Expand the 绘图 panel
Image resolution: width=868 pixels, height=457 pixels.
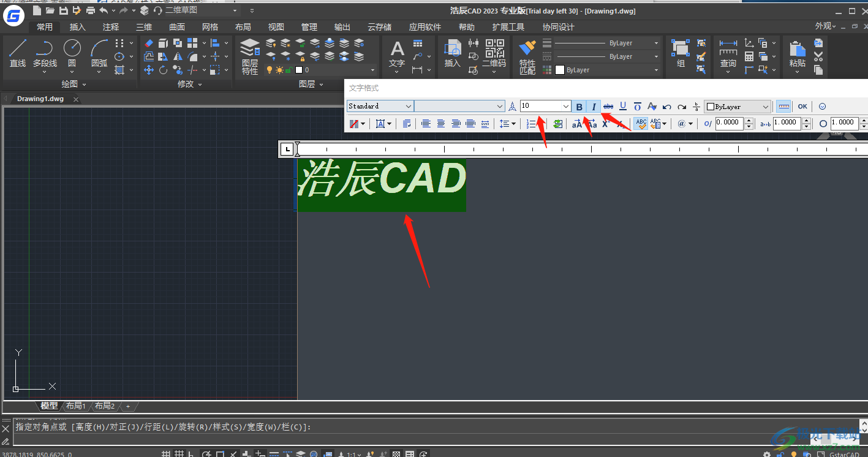pos(74,84)
